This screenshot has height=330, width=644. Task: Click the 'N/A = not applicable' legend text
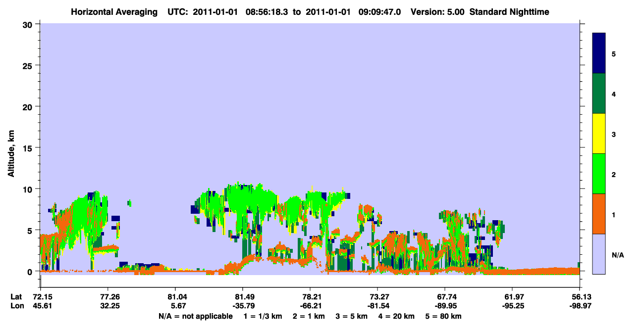click(195, 317)
